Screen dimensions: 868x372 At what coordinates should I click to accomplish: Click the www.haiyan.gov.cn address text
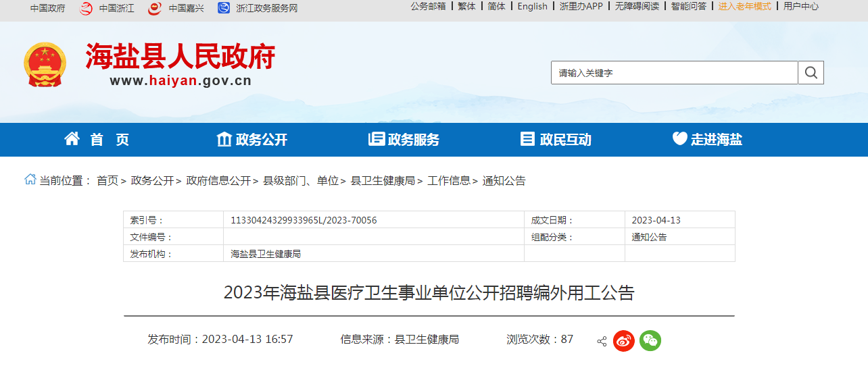point(180,82)
